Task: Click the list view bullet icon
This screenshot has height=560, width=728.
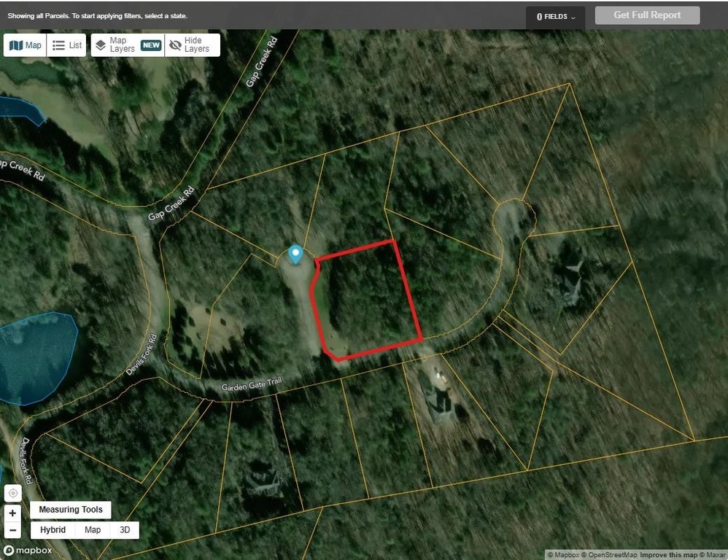Action: click(x=58, y=45)
